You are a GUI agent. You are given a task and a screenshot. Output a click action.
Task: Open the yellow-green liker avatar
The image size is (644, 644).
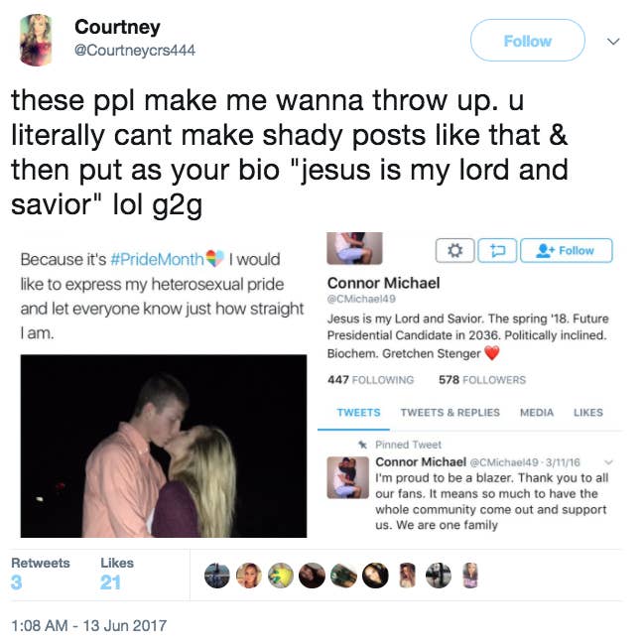(281, 575)
